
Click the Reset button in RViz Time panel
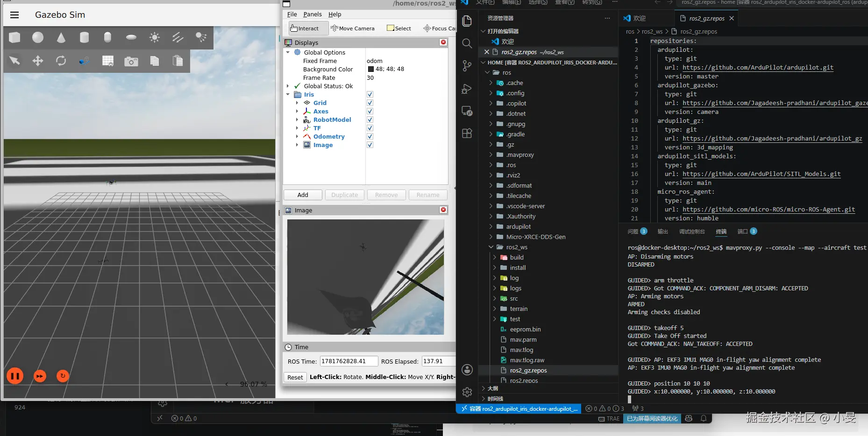click(x=295, y=377)
